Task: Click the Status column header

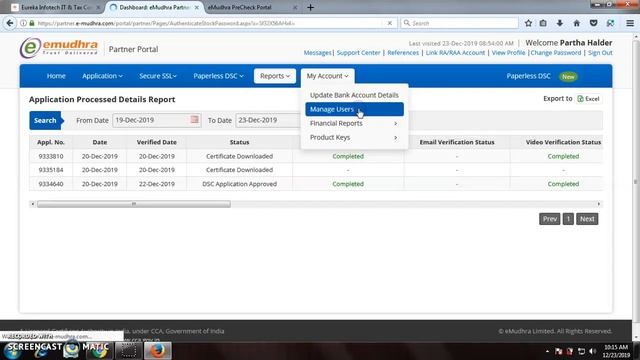Action: 239,142
